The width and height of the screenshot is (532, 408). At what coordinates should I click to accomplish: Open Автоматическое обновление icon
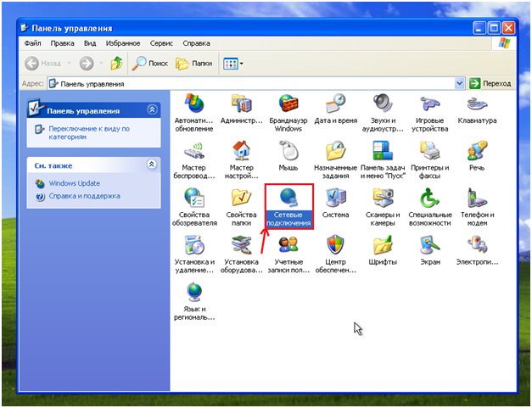point(194,113)
